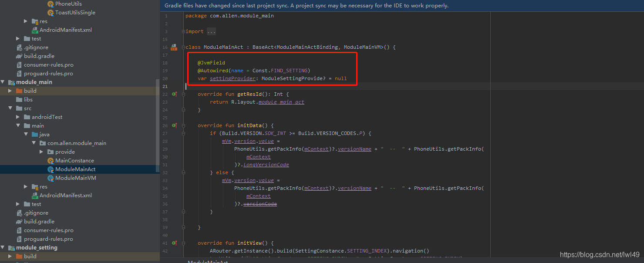Expand the provide package
Viewport: 644px width, 263px height.
coord(41,152)
